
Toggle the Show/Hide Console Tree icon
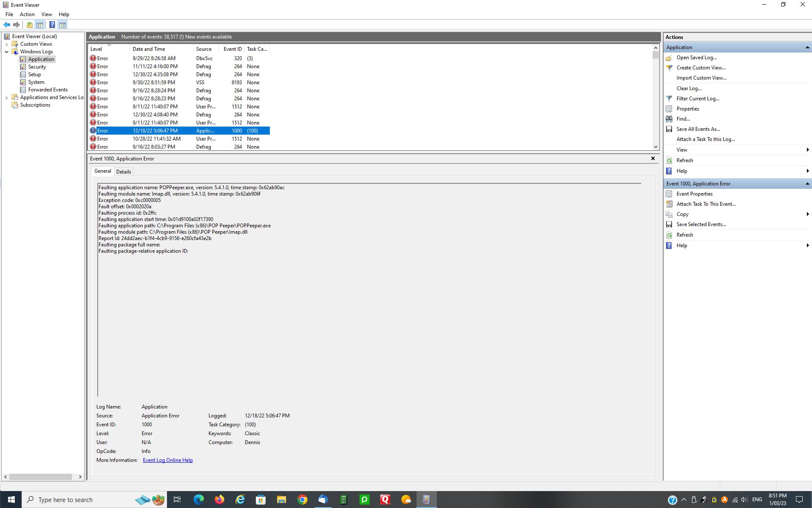pos(39,25)
